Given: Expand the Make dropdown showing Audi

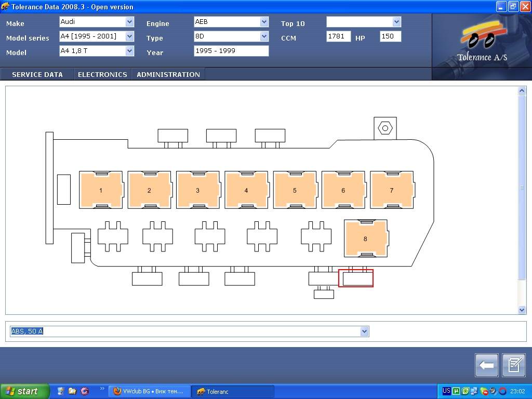Looking at the screenshot, I should point(129,22).
